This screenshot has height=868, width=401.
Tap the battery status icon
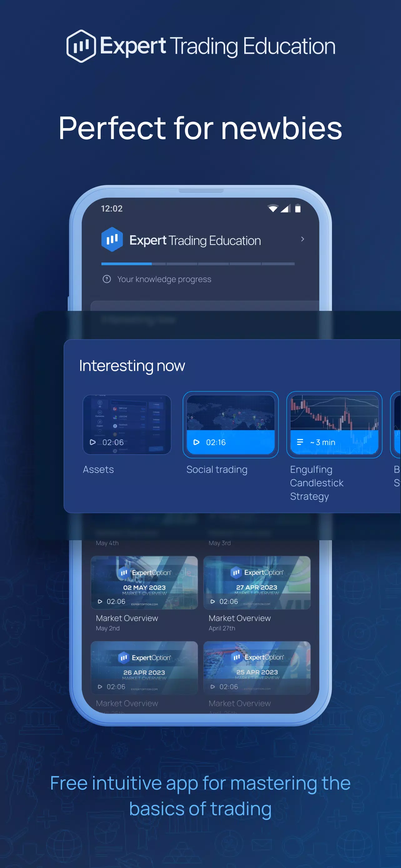(298, 208)
